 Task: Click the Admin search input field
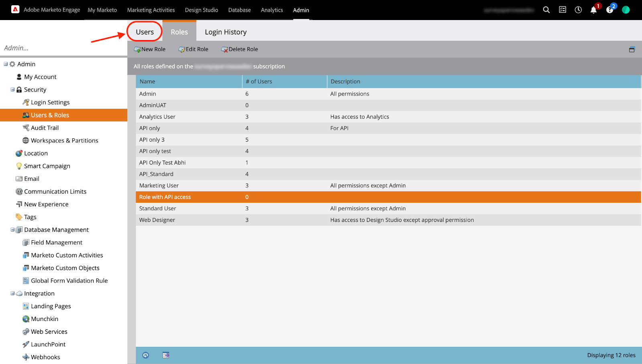[63, 48]
